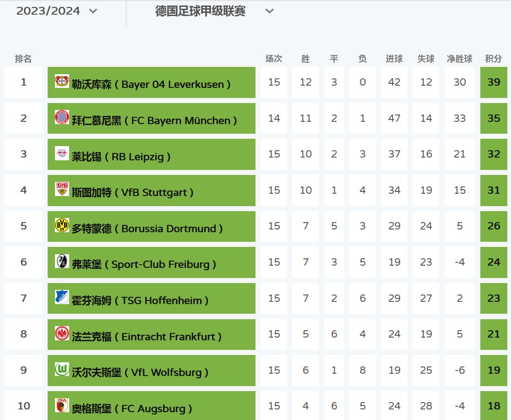The image size is (511, 420).
Task: Click the RB Leipzig team logo
Action: (62, 153)
